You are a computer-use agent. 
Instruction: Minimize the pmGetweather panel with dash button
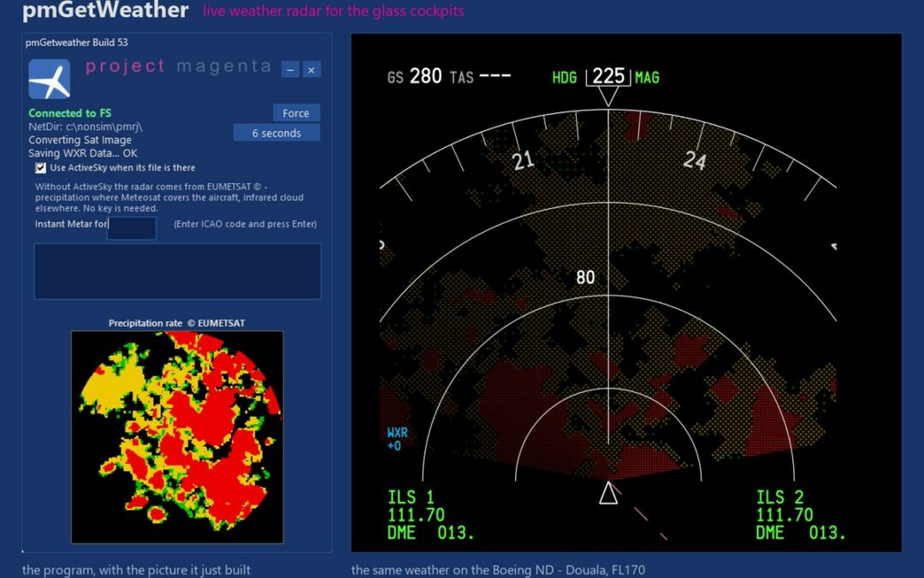(x=290, y=69)
